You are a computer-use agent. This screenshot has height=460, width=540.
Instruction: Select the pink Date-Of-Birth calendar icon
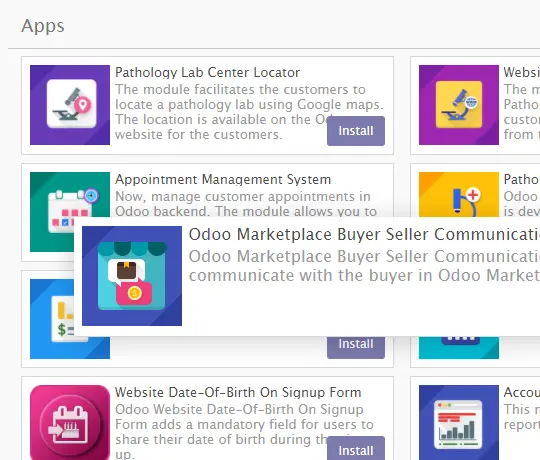pyautogui.click(x=70, y=422)
